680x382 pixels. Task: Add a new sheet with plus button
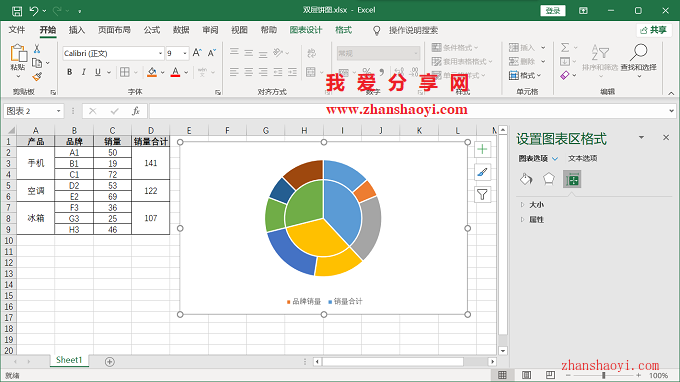pyautogui.click(x=110, y=362)
